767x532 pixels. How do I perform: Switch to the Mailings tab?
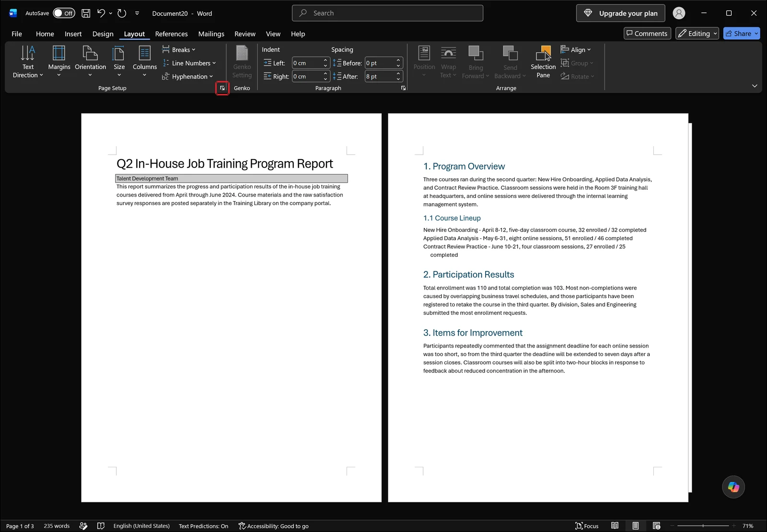coord(211,34)
